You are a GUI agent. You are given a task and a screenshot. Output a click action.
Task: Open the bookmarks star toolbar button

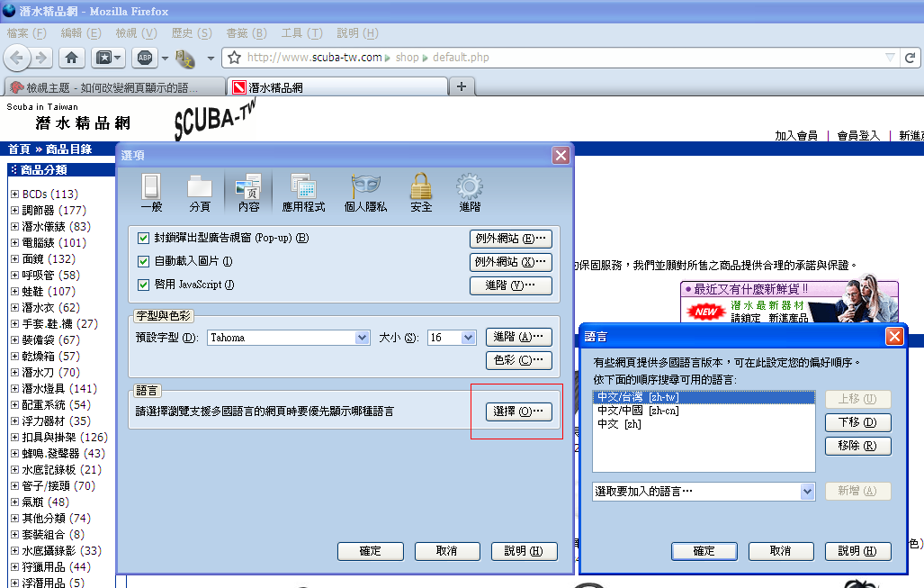[x=108, y=58]
